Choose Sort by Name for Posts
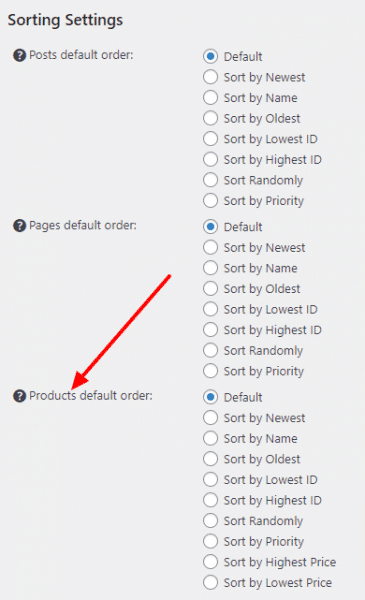 [x=210, y=98]
